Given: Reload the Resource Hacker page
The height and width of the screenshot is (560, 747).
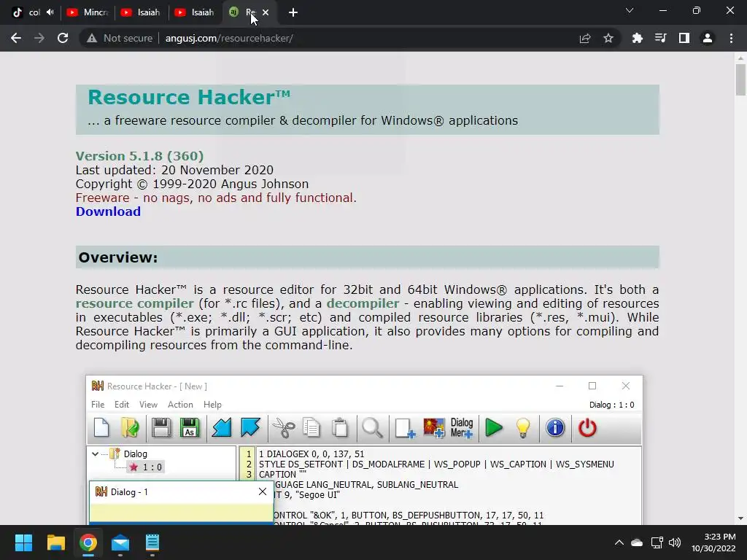Looking at the screenshot, I should tap(63, 38).
